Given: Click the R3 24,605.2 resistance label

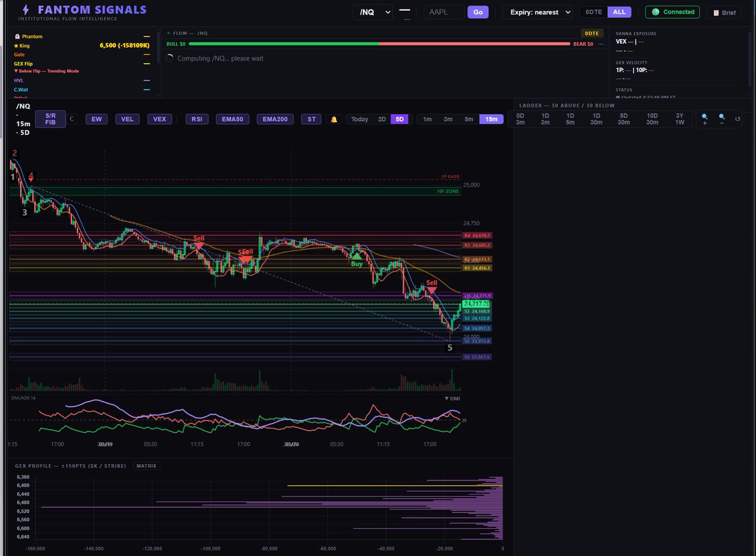Looking at the screenshot, I should tap(477, 245).
